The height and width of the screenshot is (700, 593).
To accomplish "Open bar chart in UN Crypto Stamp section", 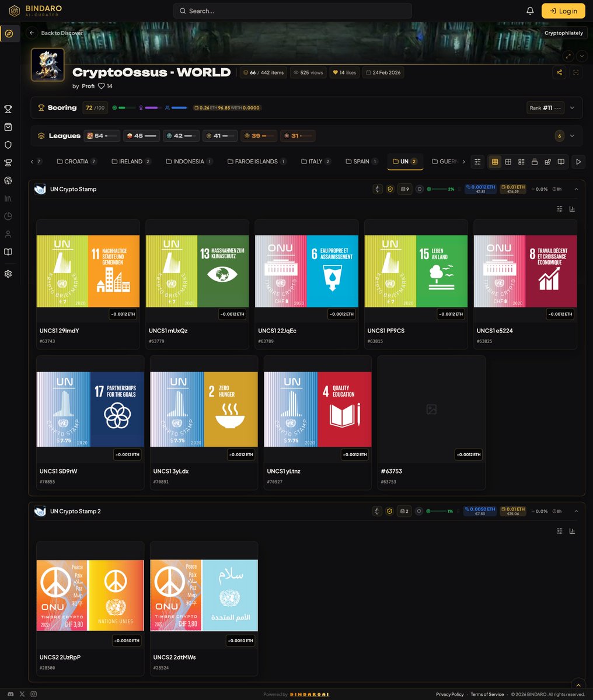I will (x=572, y=209).
